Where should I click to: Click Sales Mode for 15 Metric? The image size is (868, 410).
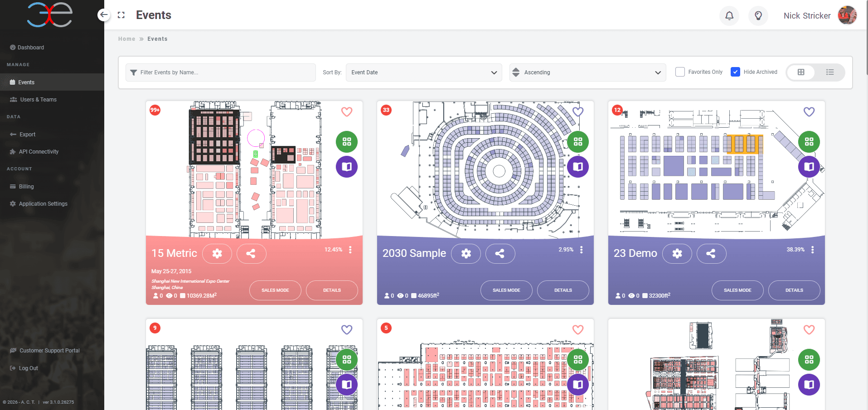275,290
